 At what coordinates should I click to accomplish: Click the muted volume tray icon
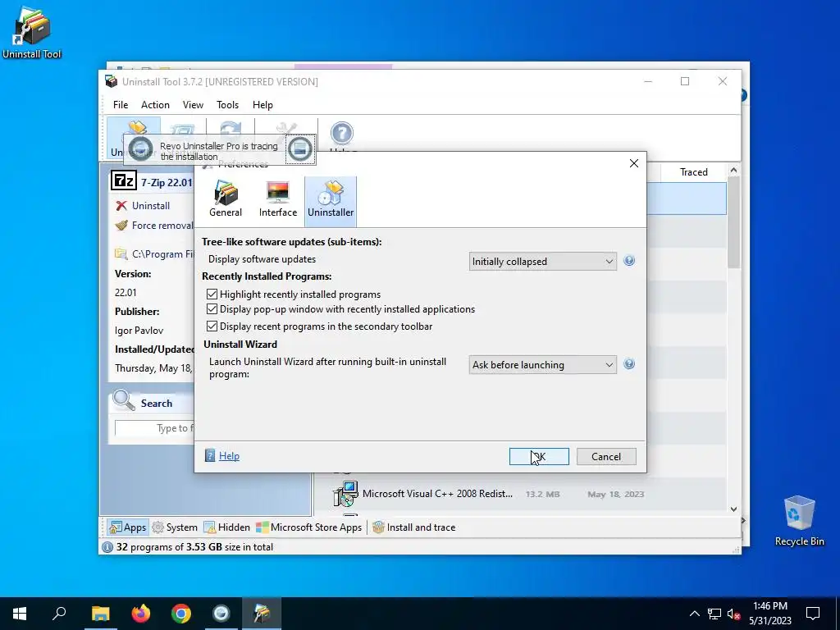point(734,614)
